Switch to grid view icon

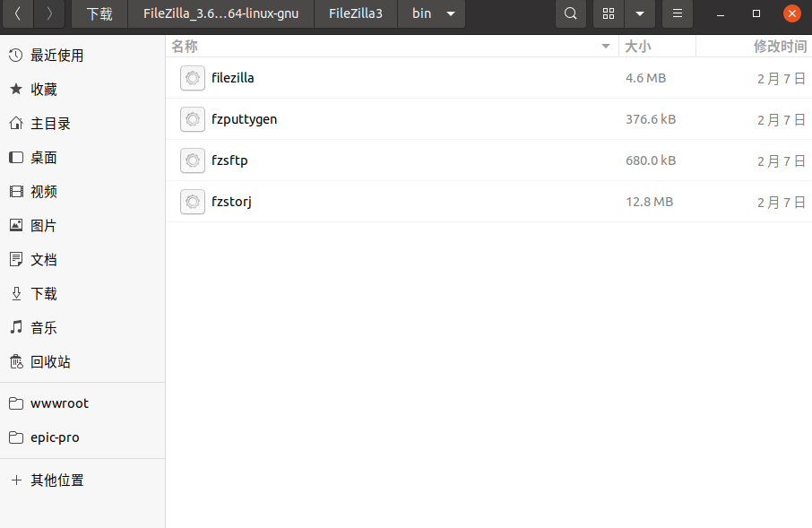[609, 13]
